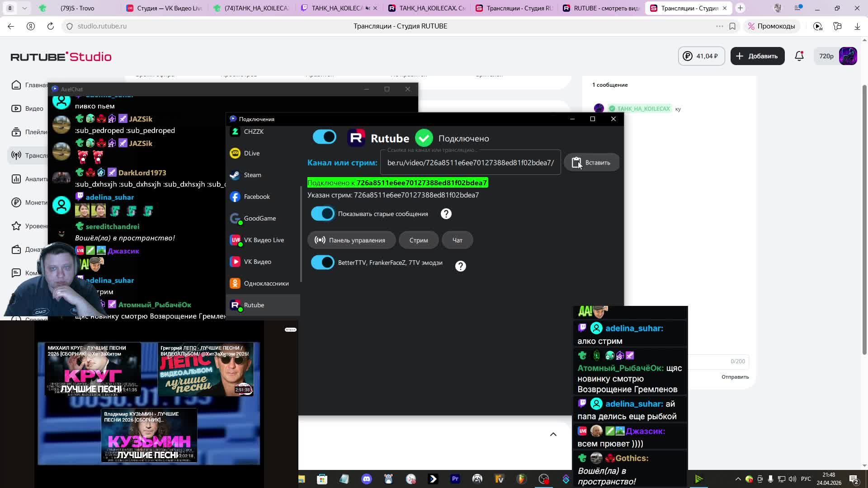Viewport: 868px width, 488px height.
Task: Click the stream link input field
Action: coord(470,163)
